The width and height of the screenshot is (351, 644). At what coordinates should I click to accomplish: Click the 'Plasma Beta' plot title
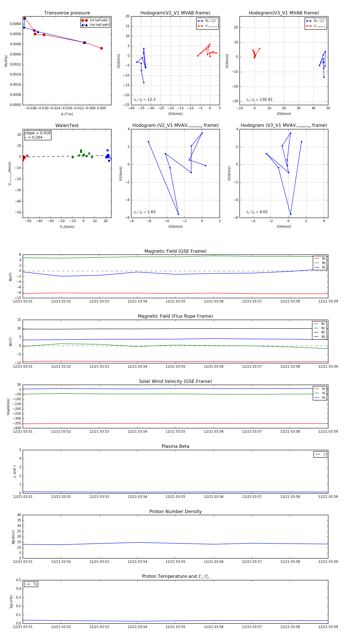tap(175, 447)
